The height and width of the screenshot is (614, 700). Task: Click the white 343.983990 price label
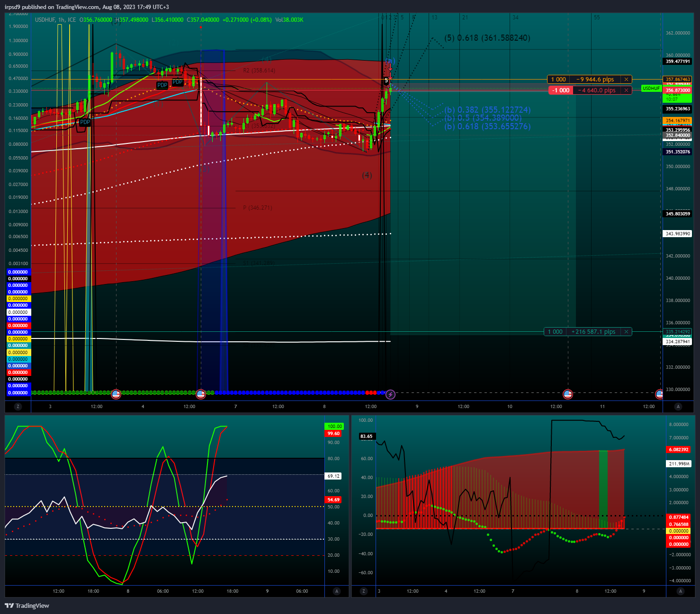click(678, 234)
